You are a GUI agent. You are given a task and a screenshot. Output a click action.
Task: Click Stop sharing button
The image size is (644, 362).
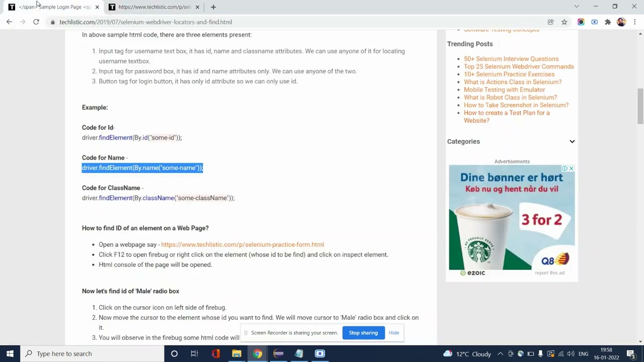(363, 333)
